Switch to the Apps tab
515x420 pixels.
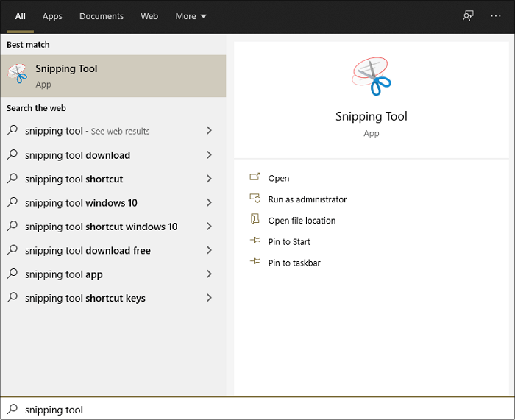click(x=52, y=16)
